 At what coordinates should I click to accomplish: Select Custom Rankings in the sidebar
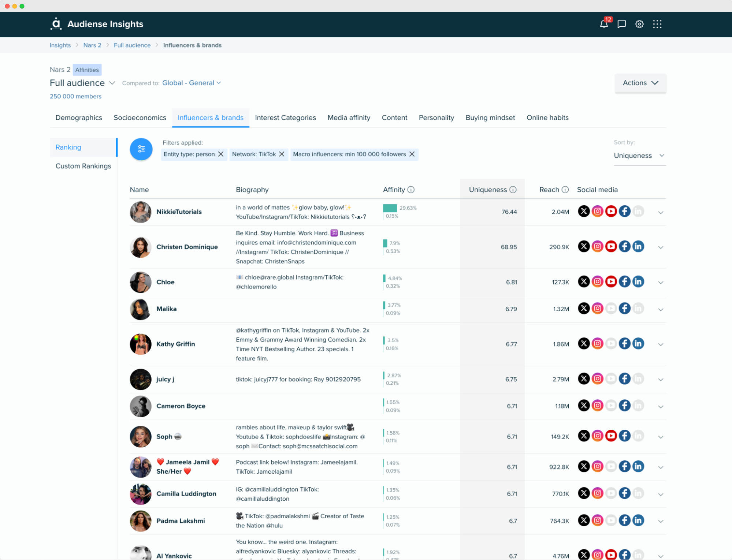[83, 166]
